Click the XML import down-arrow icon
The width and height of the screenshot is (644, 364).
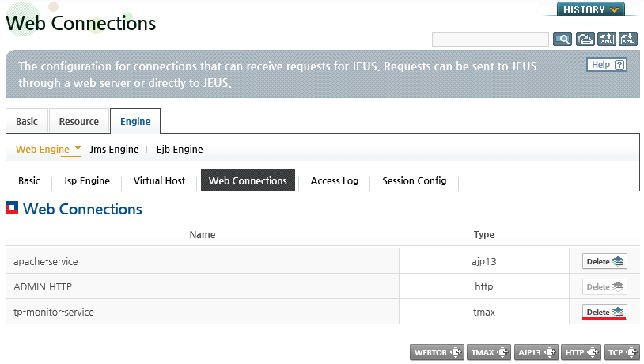628,40
